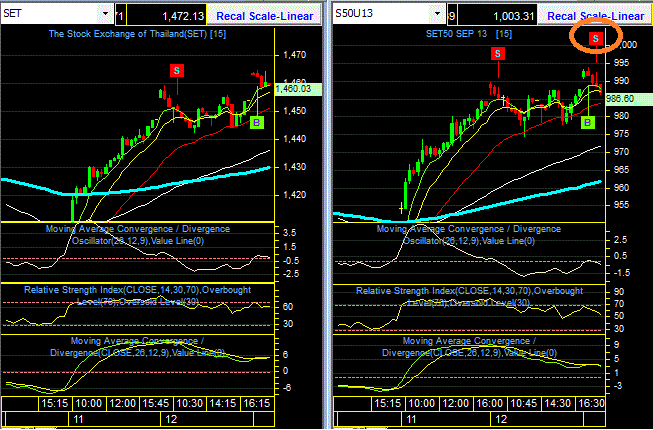Click the 16:15 time label on SET axis

257,403
